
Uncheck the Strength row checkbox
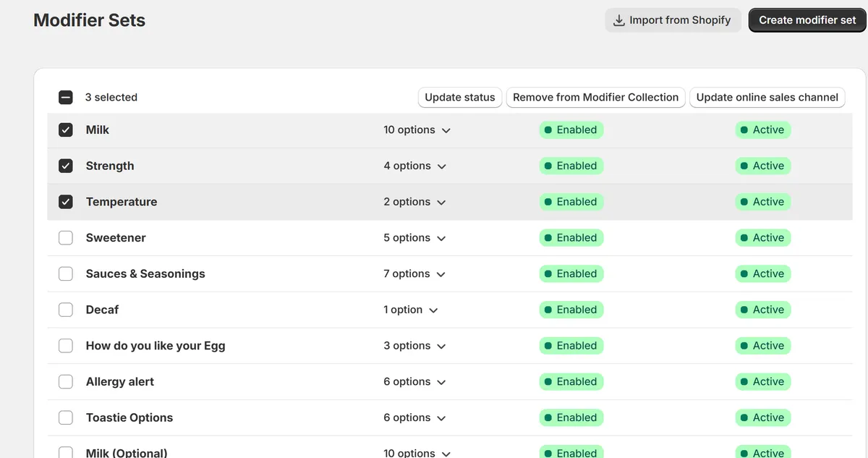pos(65,166)
